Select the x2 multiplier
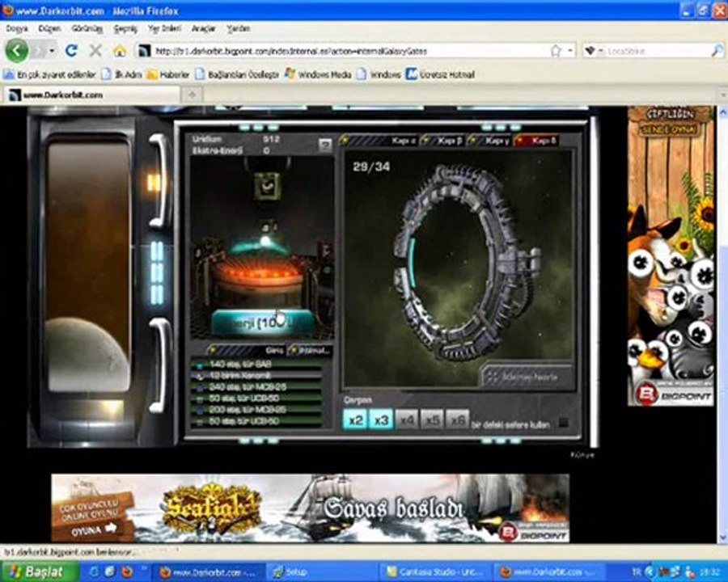 click(355, 420)
